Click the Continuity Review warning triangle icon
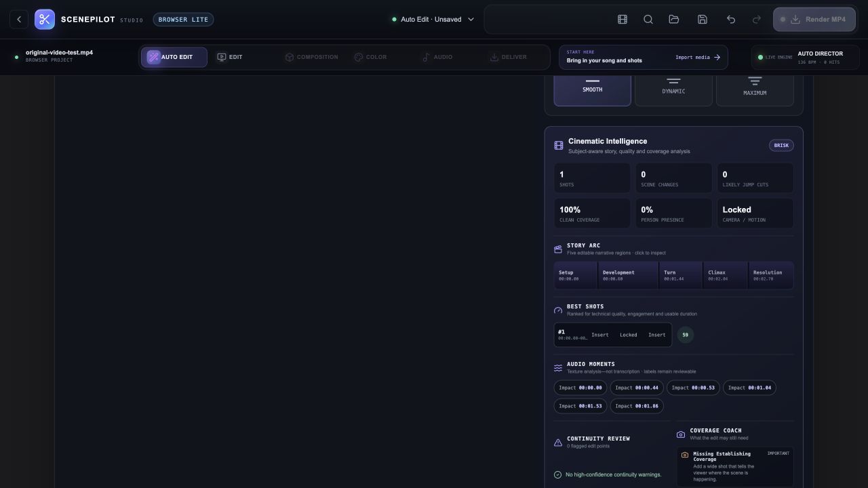The image size is (868, 488). click(558, 443)
